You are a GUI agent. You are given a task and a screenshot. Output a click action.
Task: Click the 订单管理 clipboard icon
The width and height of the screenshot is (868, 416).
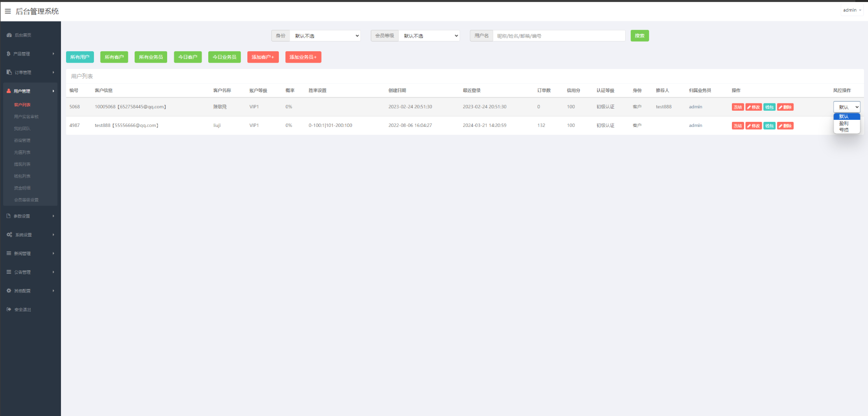pyautogui.click(x=9, y=73)
